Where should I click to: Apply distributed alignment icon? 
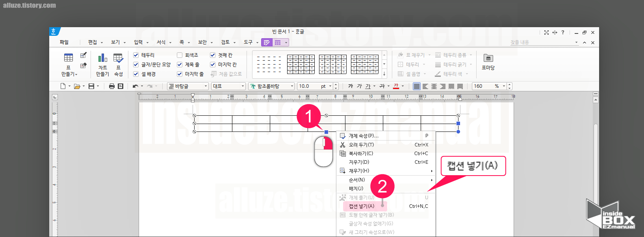(x=451, y=86)
